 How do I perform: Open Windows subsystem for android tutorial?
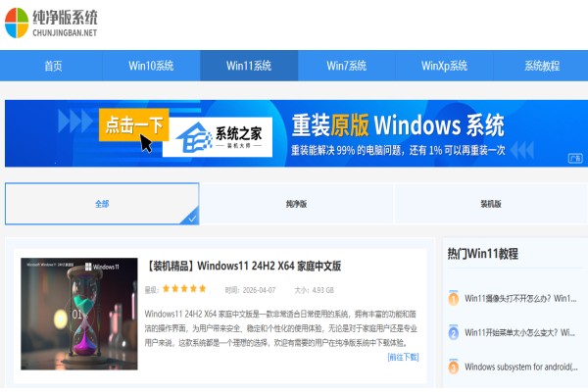point(521,367)
